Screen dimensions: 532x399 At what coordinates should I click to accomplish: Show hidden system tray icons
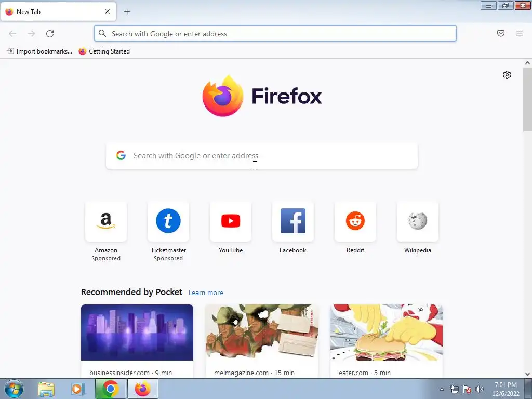click(442, 390)
